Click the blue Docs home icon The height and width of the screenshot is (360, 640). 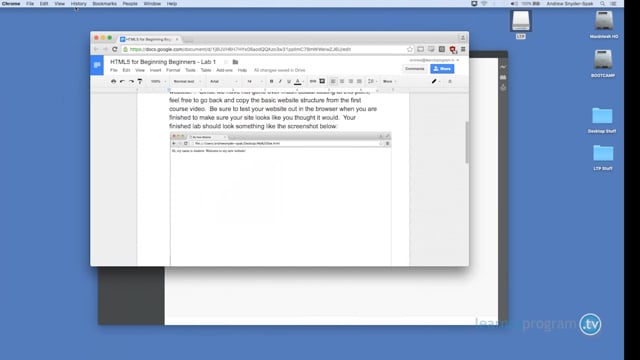click(97, 65)
